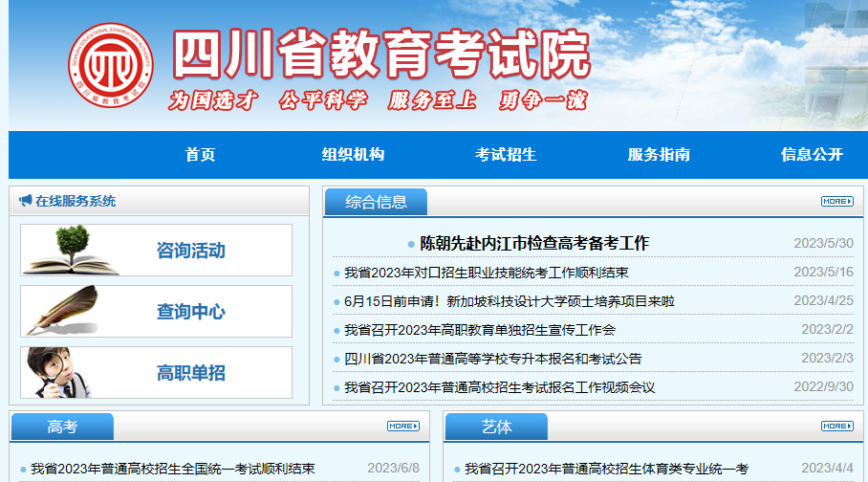This screenshot has width=868, height=482.
Task: Select 信息公开 in the navigation bar
Action: 812,155
